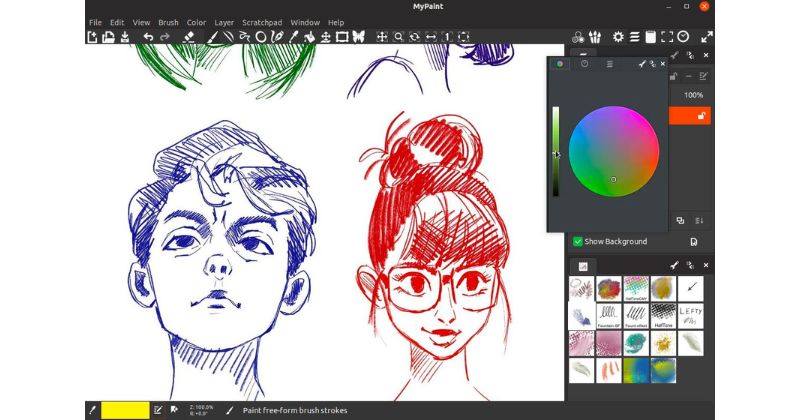800x420 pixels.
Task: Open the Window menu dropdown
Action: click(305, 22)
